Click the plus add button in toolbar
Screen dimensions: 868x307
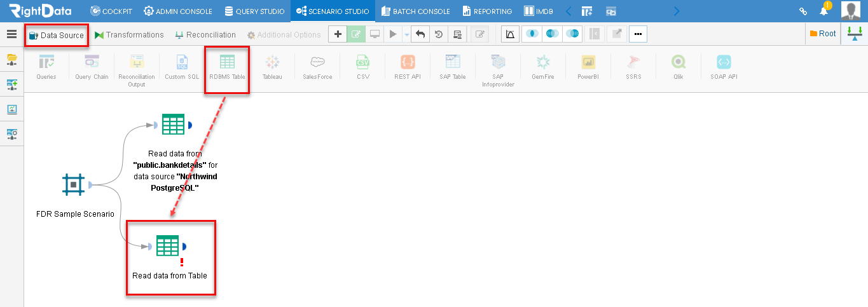click(x=338, y=34)
